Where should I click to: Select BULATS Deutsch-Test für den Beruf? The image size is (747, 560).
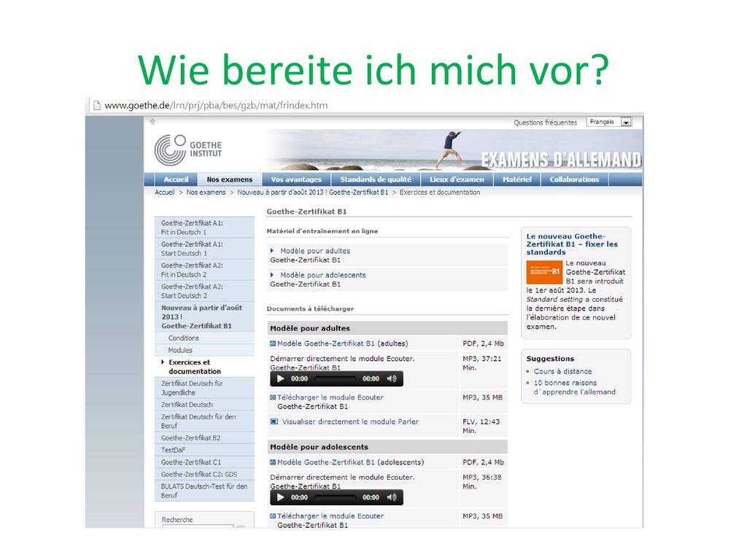[204, 491]
